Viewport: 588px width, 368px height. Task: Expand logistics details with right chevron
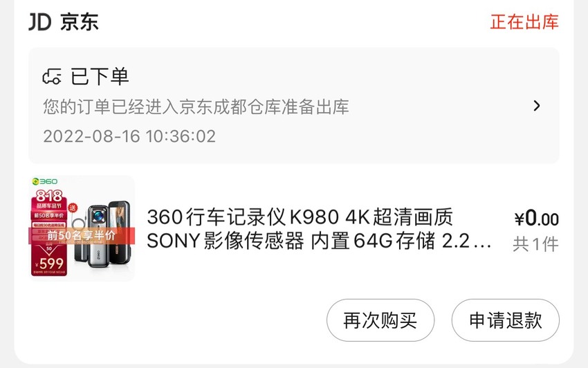click(x=537, y=106)
